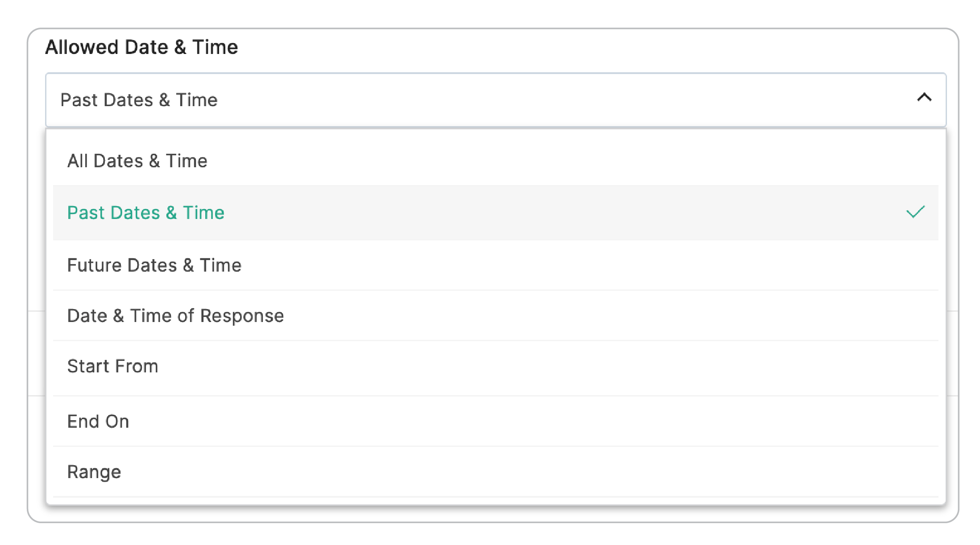Keep the currently checked past dates option

coord(145,213)
